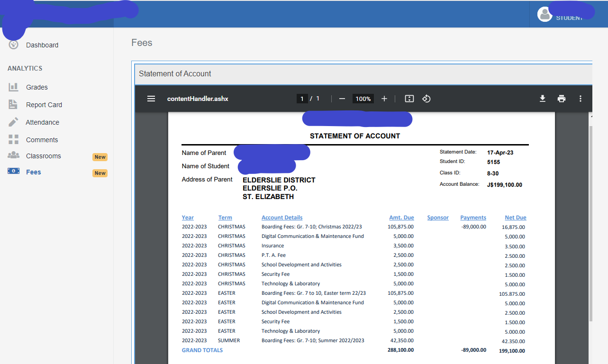Click the contentHandler.ashx file name
Image resolution: width=608 pixels, height=364 pixels.
198,99
